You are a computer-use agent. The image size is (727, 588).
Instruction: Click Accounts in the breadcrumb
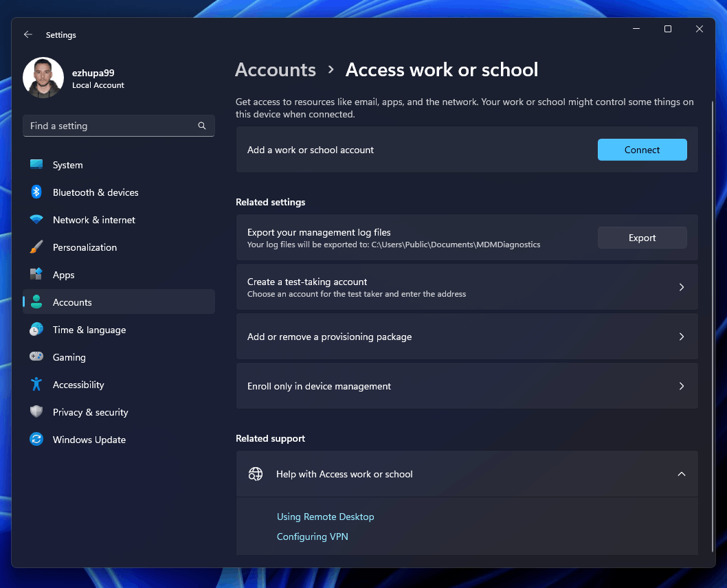tap(276, 69)
